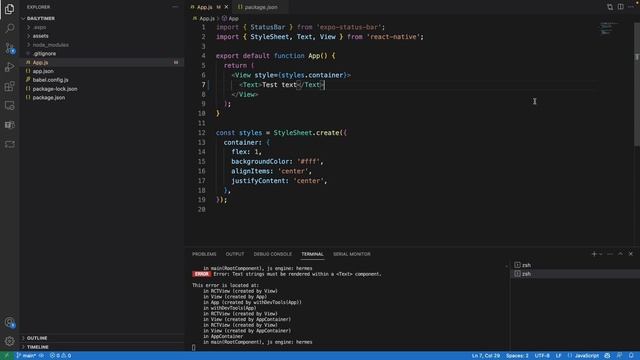The width and height of the screenshot is (640, 360).
Task: Click the 'Test text' string on line 7
Action: pyautogui.click(x=279, y=84)
